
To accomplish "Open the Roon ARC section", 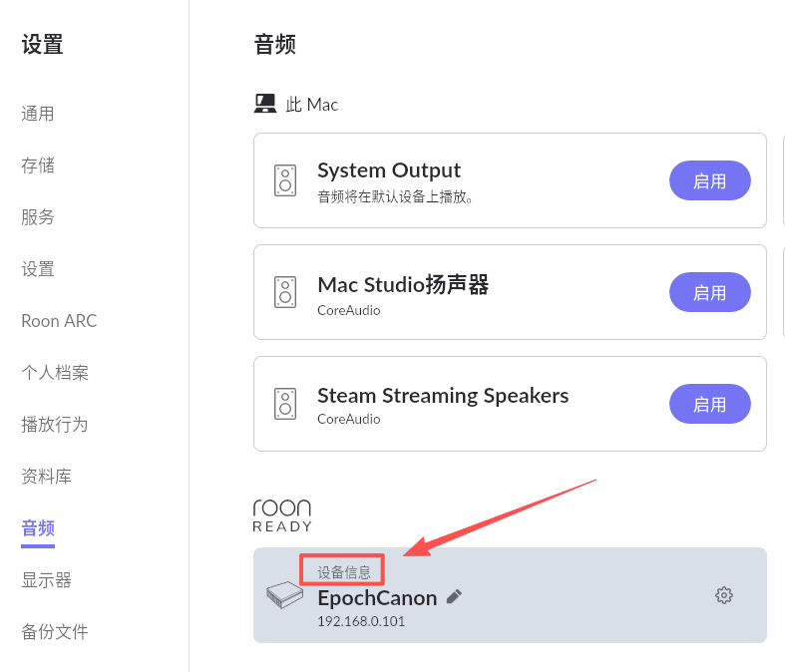I will tap(59, 321).
